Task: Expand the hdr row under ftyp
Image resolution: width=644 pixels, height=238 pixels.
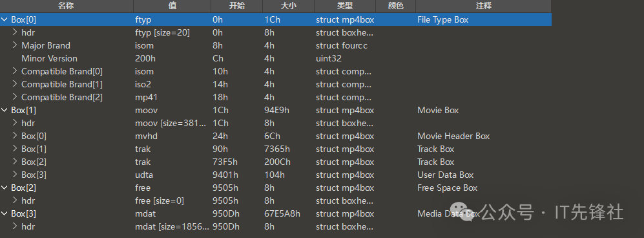Action: [15, 32]
